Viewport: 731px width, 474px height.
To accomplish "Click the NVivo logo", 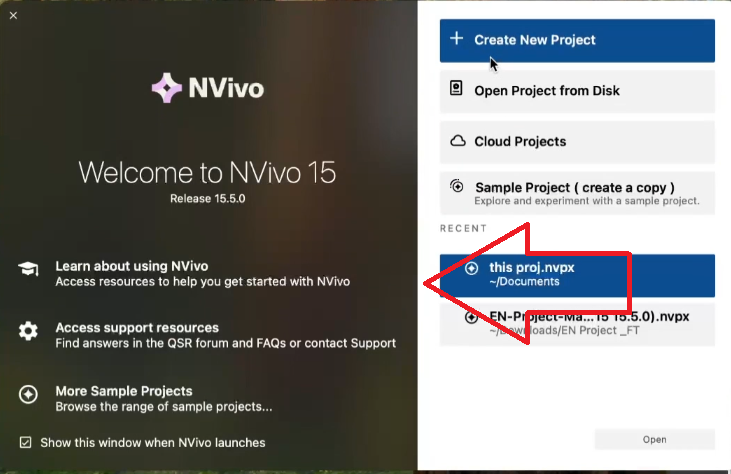I will pos(207,88).
